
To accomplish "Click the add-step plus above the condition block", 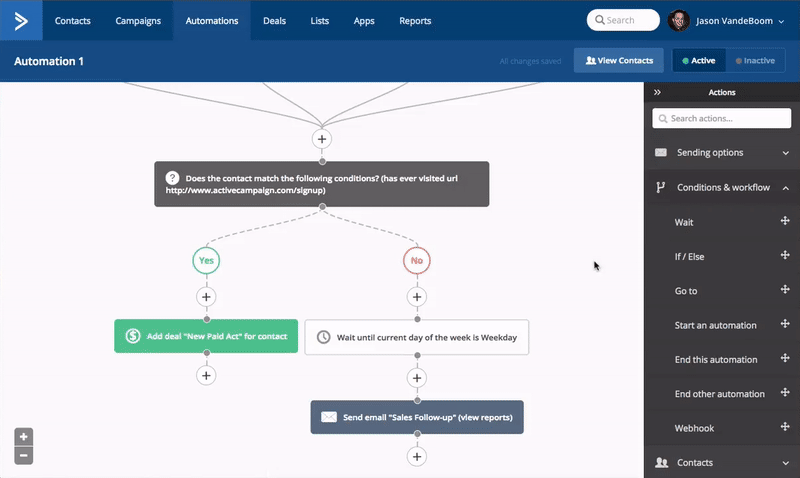I will 322,139.
